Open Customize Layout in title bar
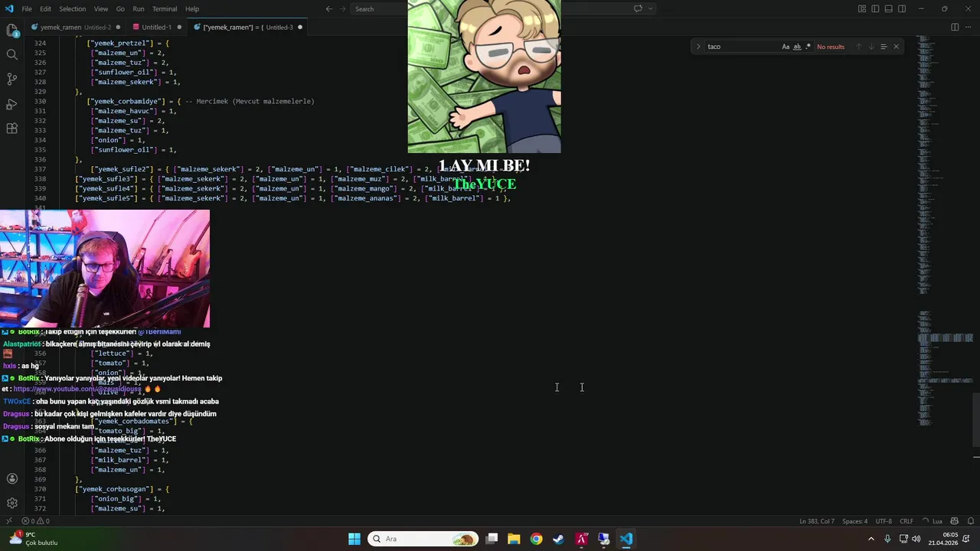This screenshot has width=980, height=551. tap(862, 8)
